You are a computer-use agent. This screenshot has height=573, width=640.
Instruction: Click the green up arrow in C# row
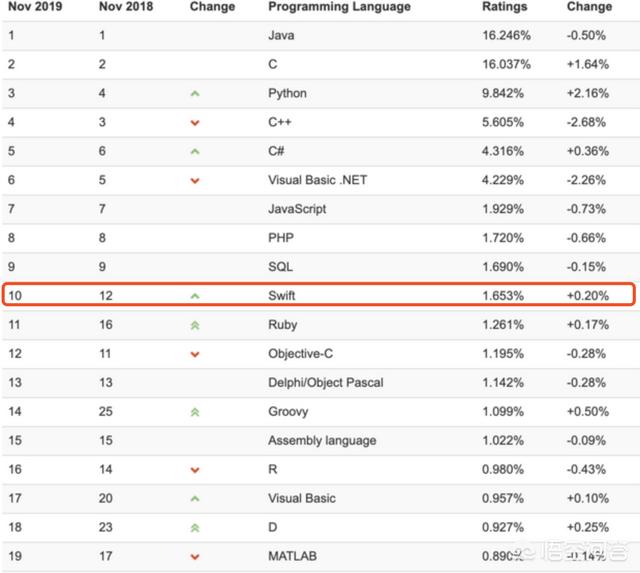(x=195, y=152)
